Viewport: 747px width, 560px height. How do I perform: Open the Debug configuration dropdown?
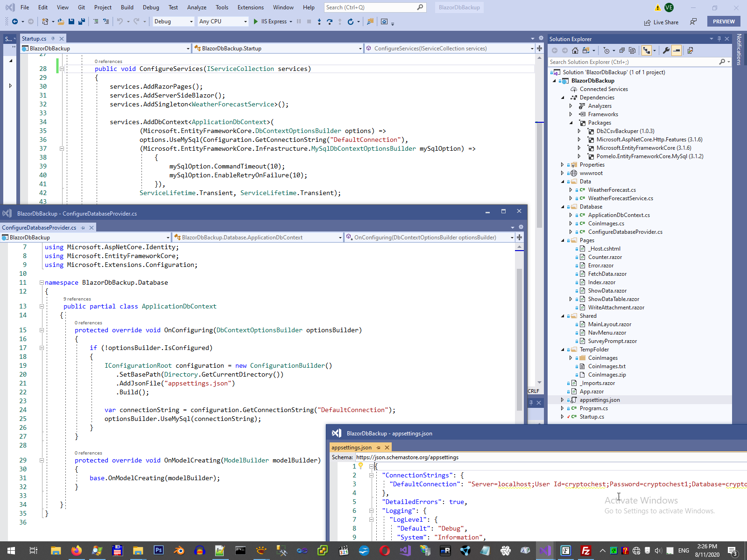click(173, 21)
